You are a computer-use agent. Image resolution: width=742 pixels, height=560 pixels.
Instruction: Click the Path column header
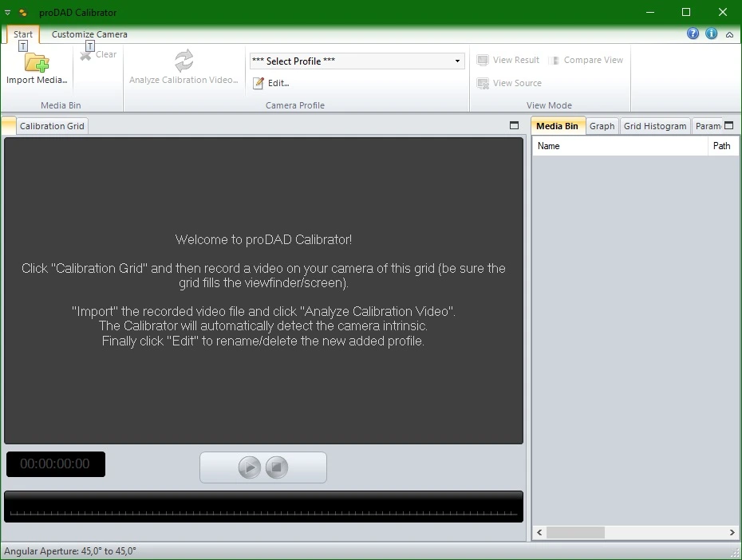coord(723,146)
